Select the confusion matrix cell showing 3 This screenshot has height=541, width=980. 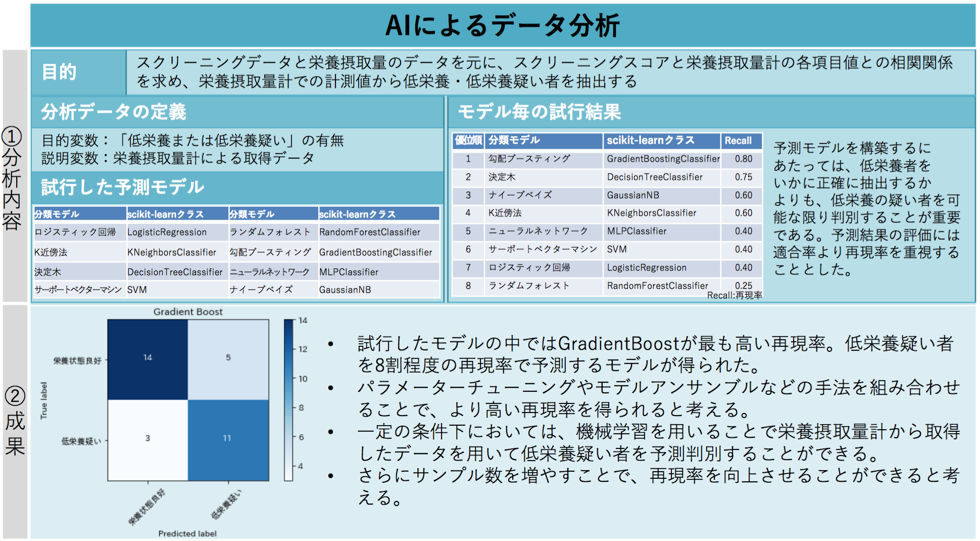148,440
